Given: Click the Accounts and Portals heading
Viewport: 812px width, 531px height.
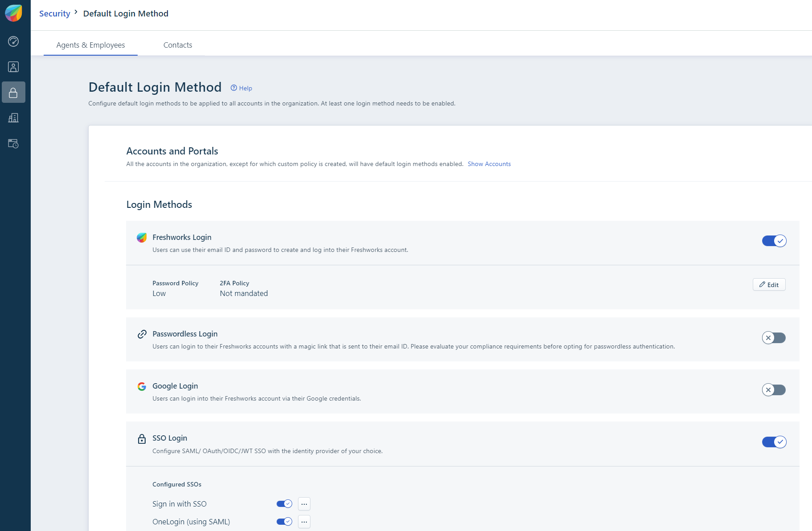Looking at the screenshot, I should coord(172,151).
